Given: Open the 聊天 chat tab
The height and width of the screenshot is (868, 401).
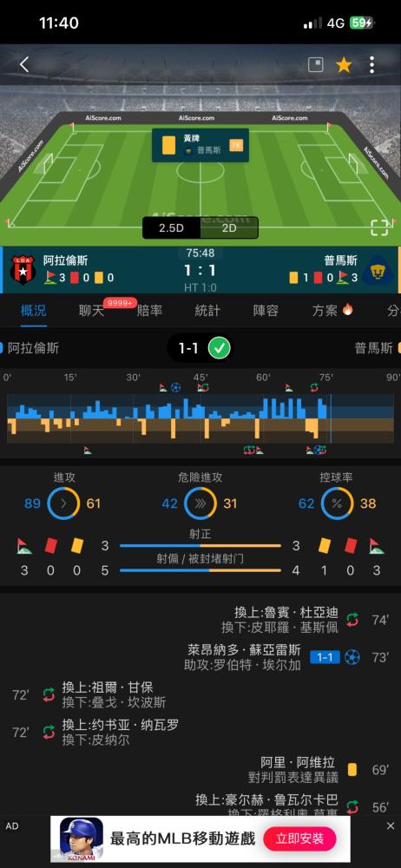Looking at the screenshot, I should tap(91, 311).
